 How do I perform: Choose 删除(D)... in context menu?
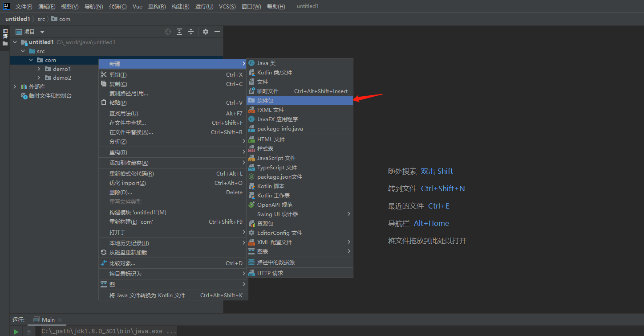[173, 193]
